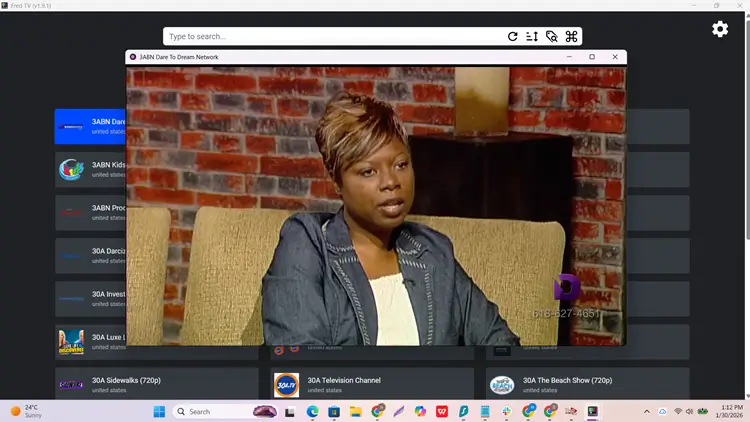
Task: Open the settings gear
Action: tap(720, 29)
